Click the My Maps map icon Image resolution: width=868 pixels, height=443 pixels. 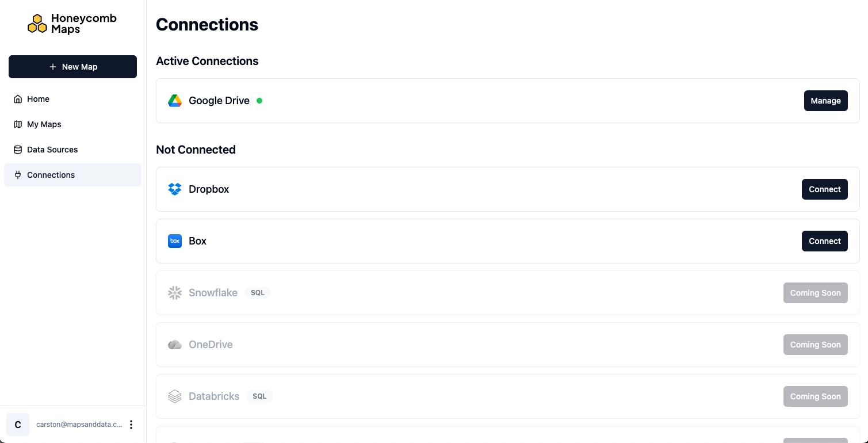pyautogui.click(x=18, y=124)
